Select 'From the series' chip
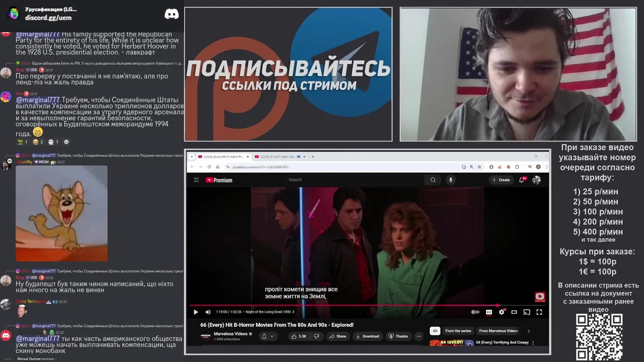The image size is (644, 362). (x=458, y=331)
